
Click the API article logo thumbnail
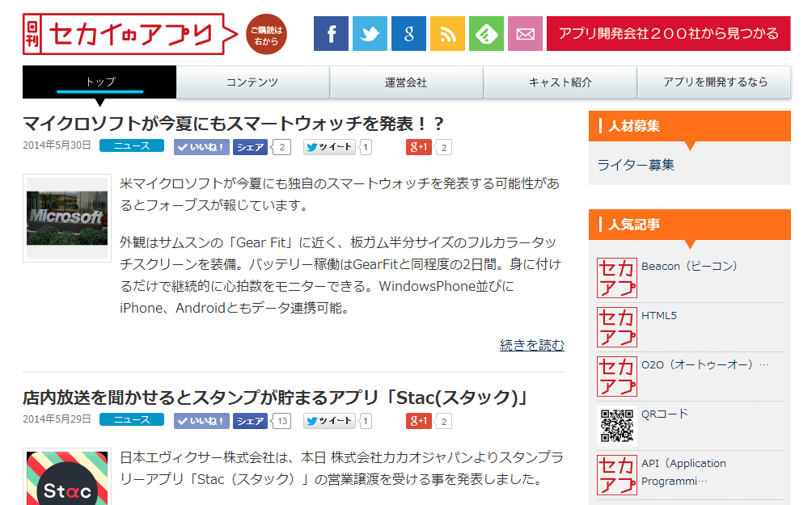click(x=617, y=475)
